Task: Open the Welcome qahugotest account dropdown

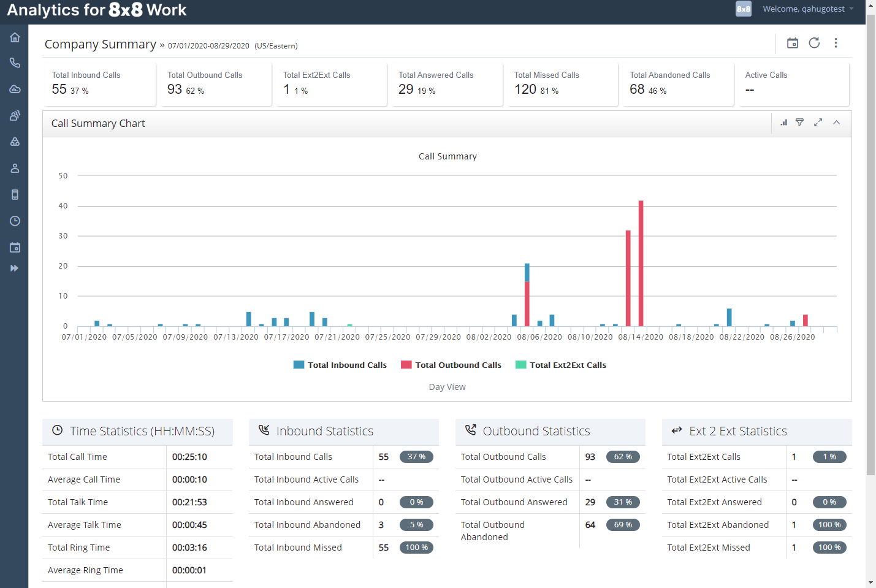Action: click(804, 9)
